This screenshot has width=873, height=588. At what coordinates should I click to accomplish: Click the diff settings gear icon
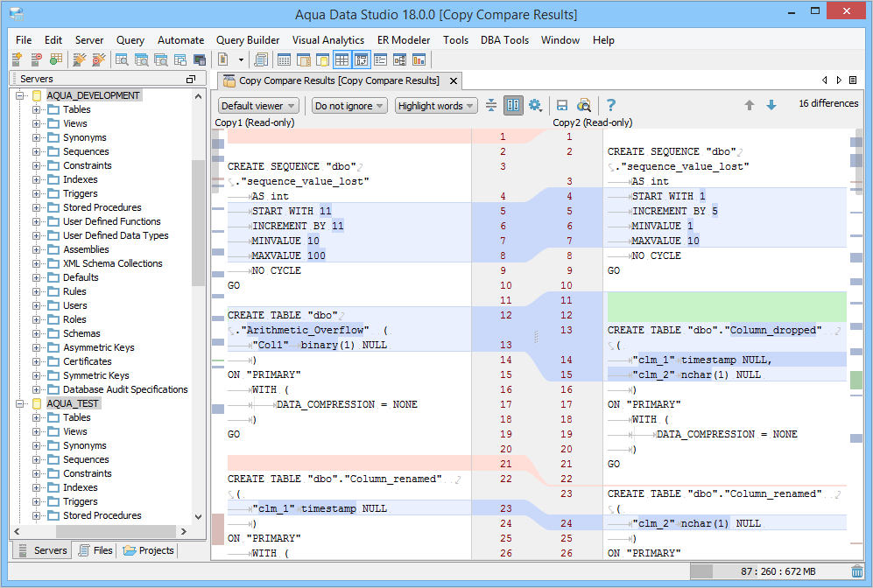click(535, 106)
